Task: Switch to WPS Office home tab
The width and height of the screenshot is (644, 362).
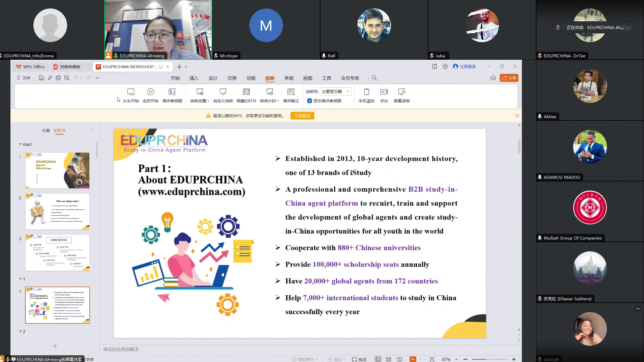Action: (x=30, y=67)
